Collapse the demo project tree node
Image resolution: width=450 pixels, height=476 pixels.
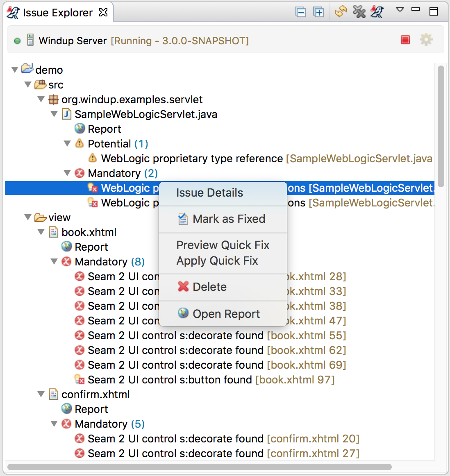click(x=15, y=70)
